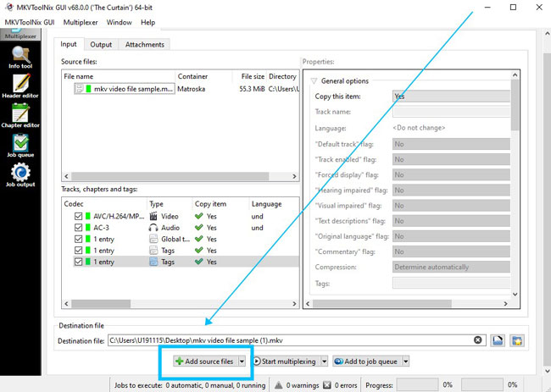551x392 pixels.
Task: Click the Track name input field
Action: 451,112
